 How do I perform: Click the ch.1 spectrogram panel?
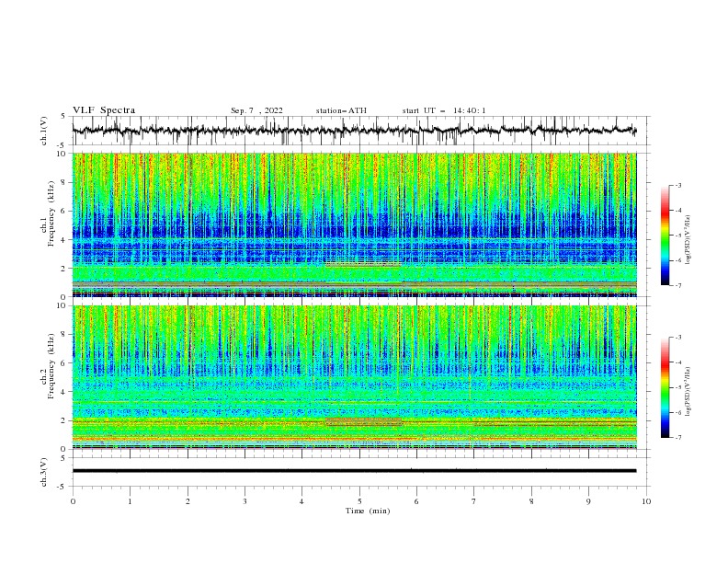click(x=354, y=224)
